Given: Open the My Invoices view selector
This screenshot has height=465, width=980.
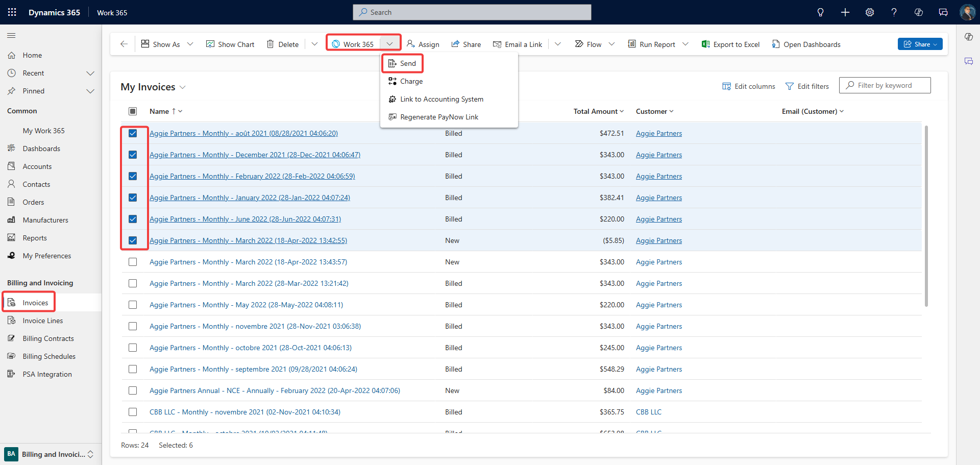Looking at the screenshot, I should point(153,87).
